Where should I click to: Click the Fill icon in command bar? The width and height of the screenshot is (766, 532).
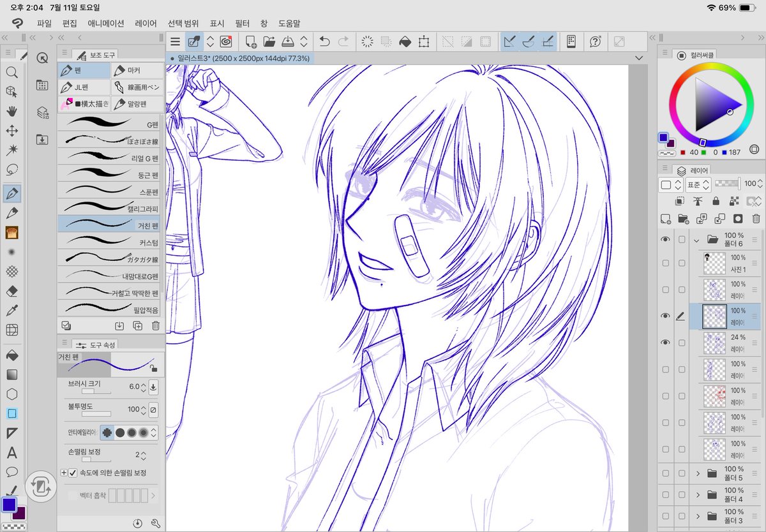[404, 41]
